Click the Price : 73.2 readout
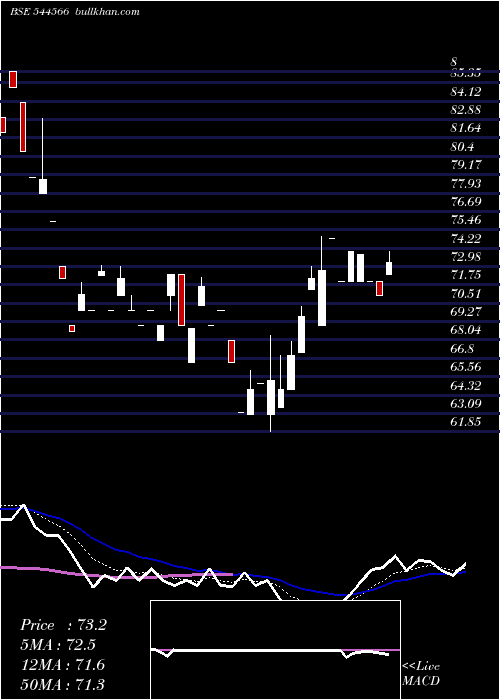Screen dimensions: 500x700 [x=63, y=625]
